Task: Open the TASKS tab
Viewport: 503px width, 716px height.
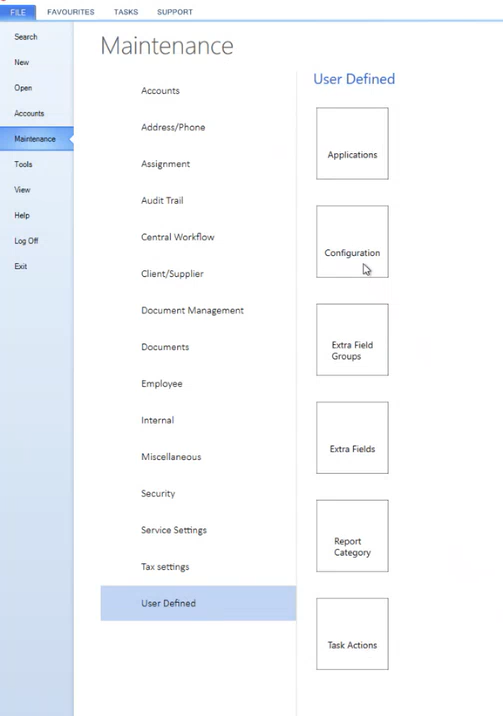Action: point(126,12)
